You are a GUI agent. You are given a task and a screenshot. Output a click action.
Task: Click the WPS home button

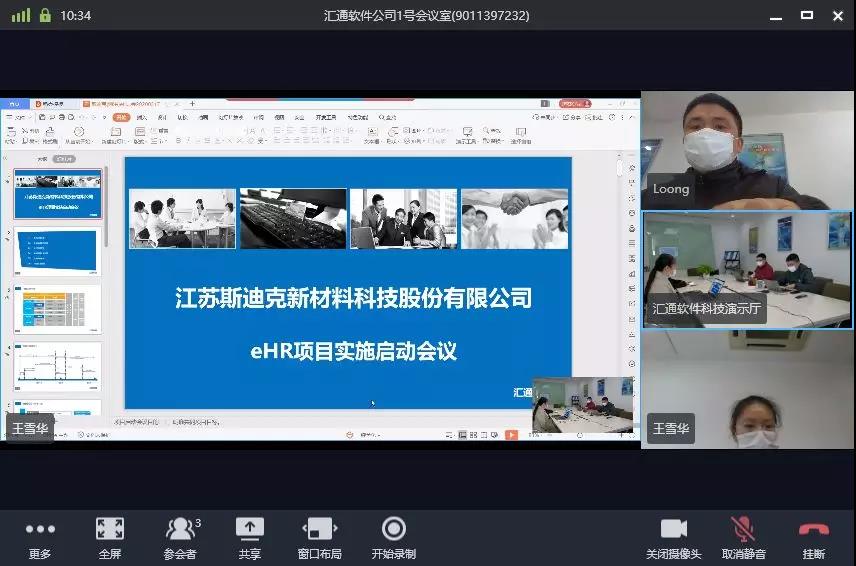click(14, 104)
